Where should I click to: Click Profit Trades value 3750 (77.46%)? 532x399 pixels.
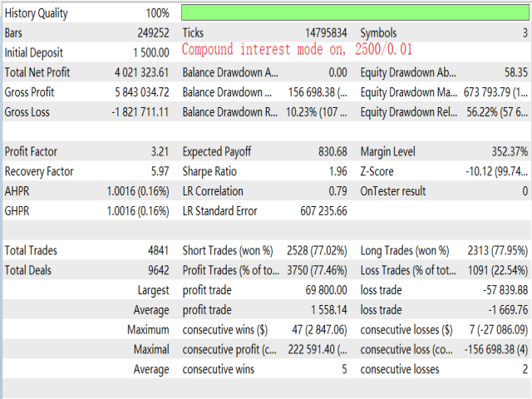coord(317,270)
